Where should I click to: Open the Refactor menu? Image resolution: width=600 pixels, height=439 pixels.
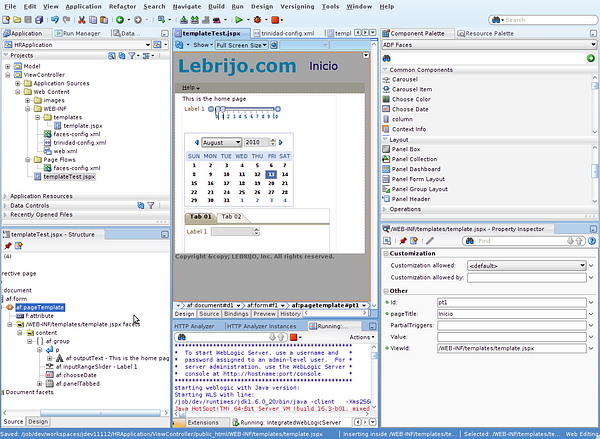[123, 6]
